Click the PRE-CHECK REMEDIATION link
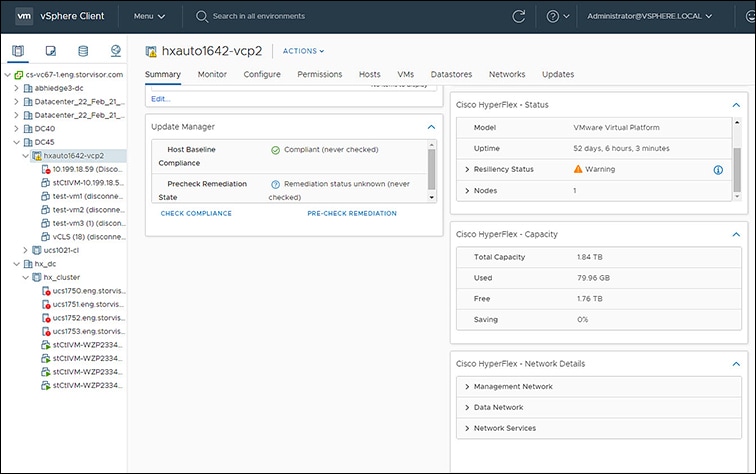The height and width of the screenshot is (474, 756). pos(352,214)
